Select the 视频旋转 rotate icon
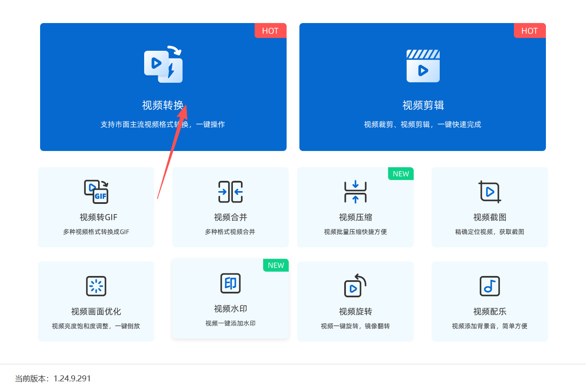This screenshot has height=392, width=586. [356, 286]
